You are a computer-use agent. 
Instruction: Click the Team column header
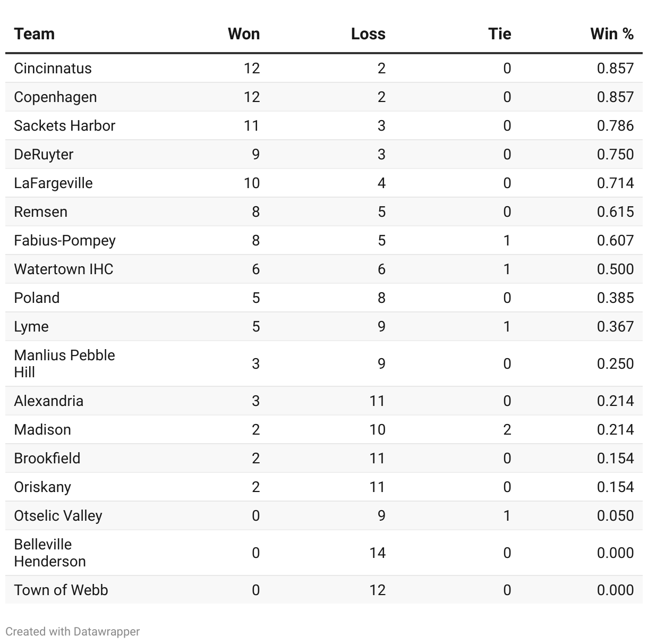click(34, 34)
